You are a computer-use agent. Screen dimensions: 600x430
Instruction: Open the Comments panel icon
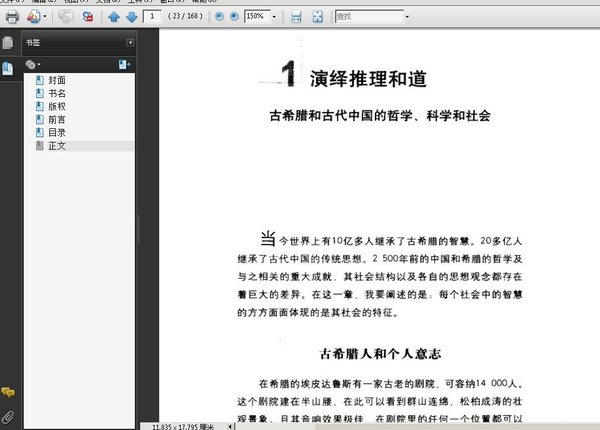click(8, 392)
